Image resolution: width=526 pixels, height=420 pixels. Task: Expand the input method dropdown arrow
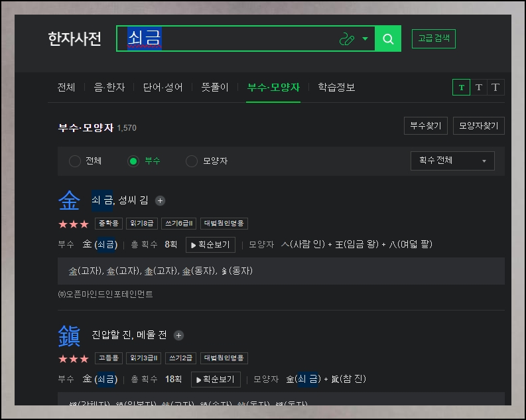click(x=365, y=38)
